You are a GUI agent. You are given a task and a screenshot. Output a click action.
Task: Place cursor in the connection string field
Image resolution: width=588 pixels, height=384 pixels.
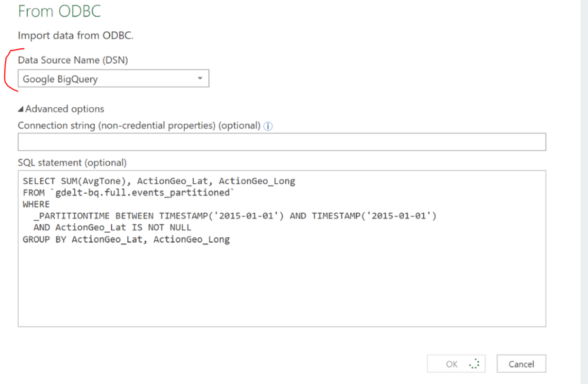(x=281, y=141)
